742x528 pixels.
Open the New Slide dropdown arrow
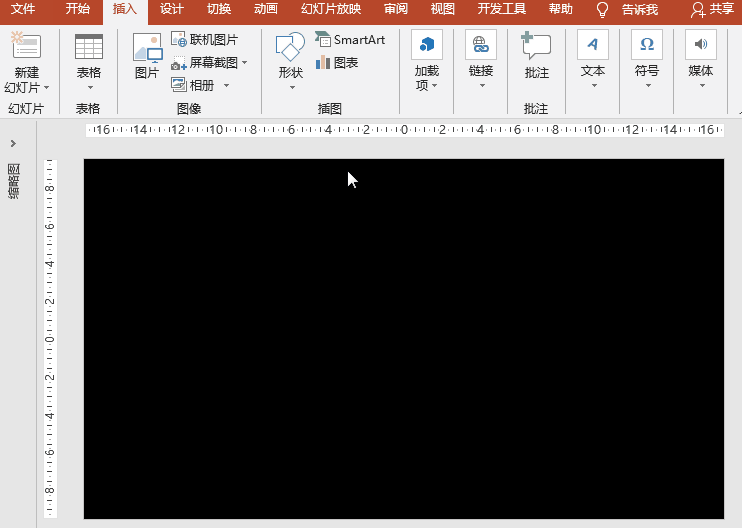tap(46, 88)
